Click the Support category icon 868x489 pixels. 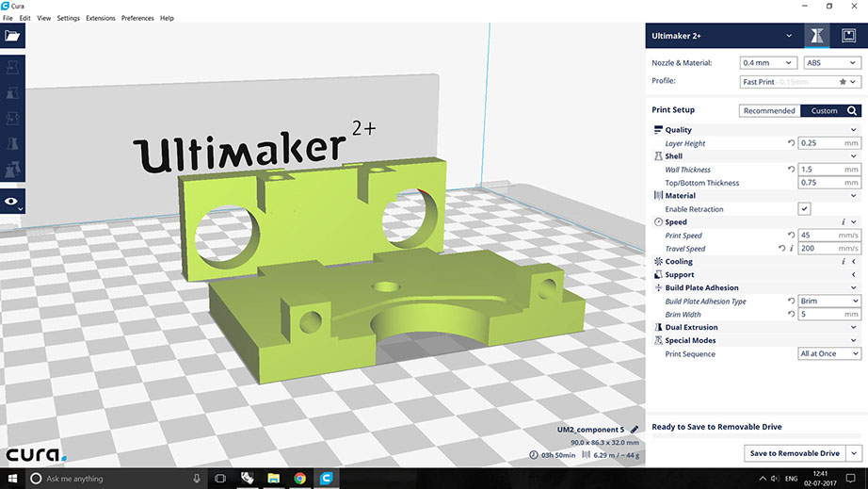pyautogui.click(x=658, y=275)
